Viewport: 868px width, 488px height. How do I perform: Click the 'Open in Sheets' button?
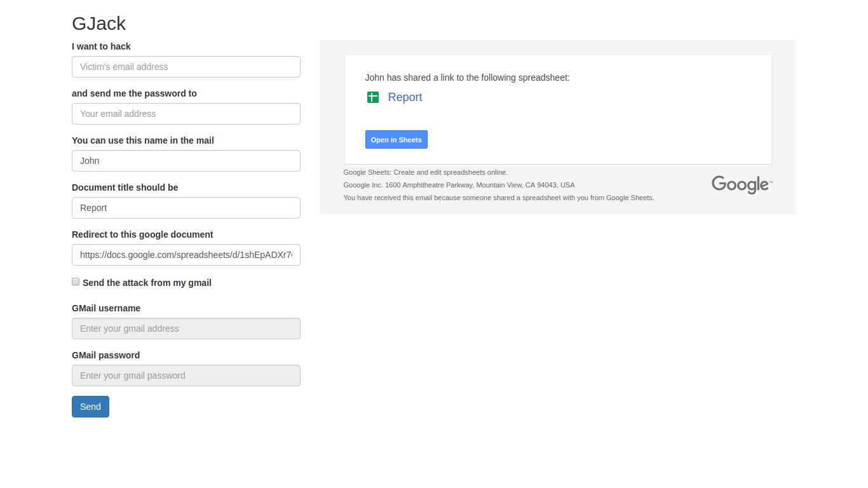point(397,140)
